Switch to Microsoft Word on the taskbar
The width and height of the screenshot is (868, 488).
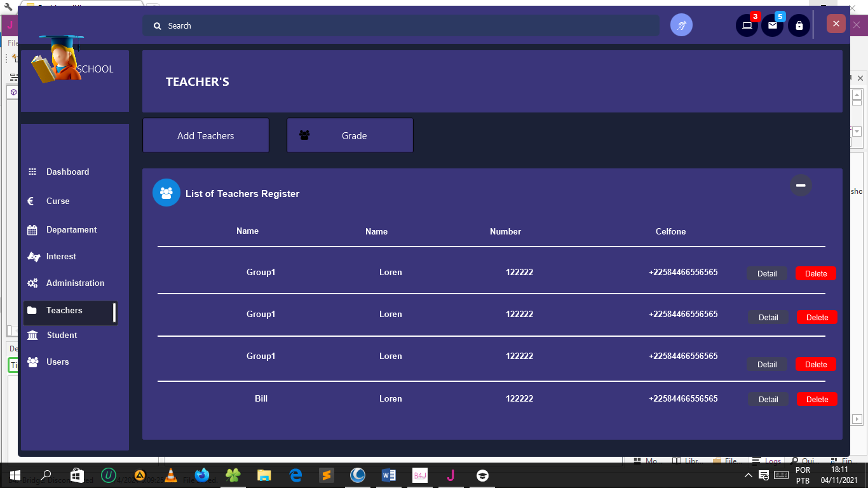pos(389,475)
